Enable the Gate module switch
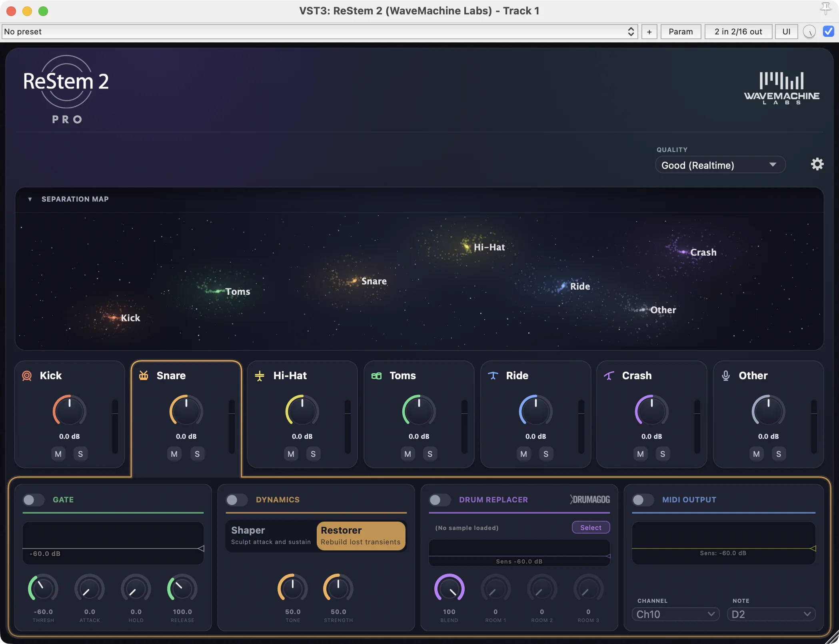The height and width of the screenshot is (644, 839). [x=34, y=500]
